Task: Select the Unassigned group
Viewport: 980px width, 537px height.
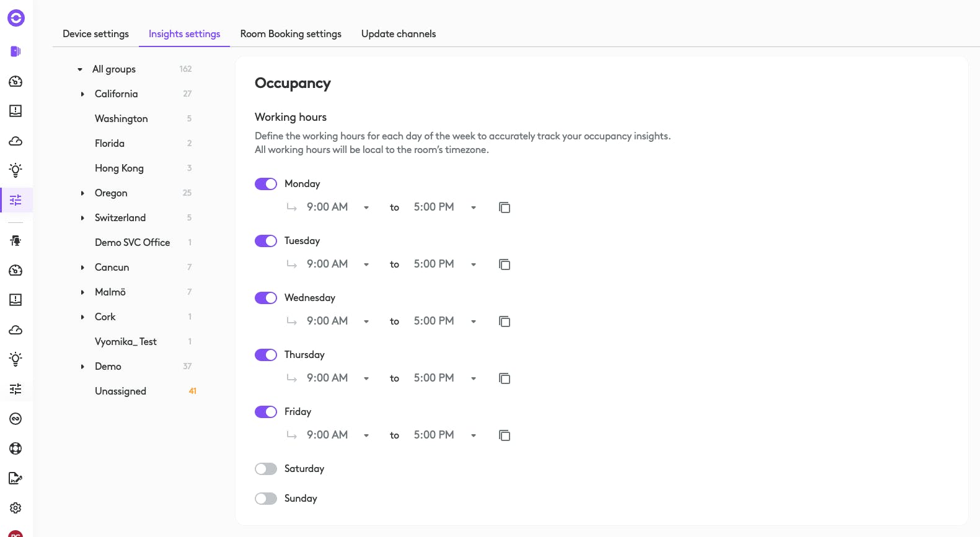Action: [x=120, y=391]
